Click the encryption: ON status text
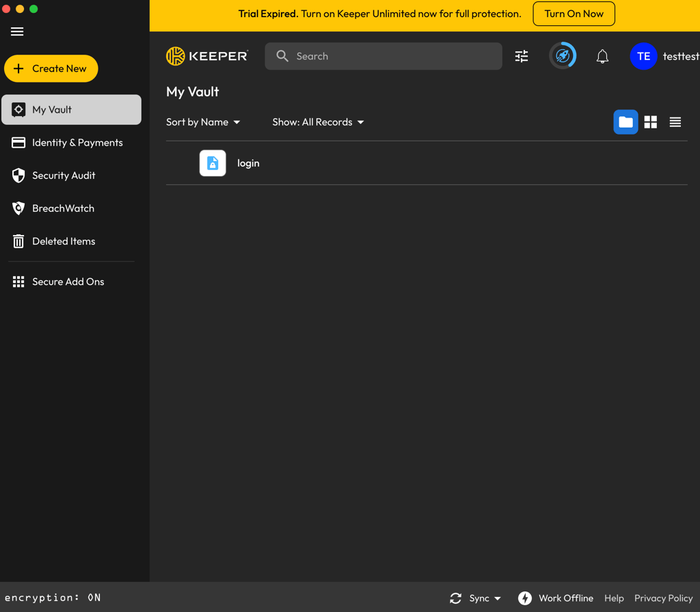The image size is (700, 612). pos(53,598)
